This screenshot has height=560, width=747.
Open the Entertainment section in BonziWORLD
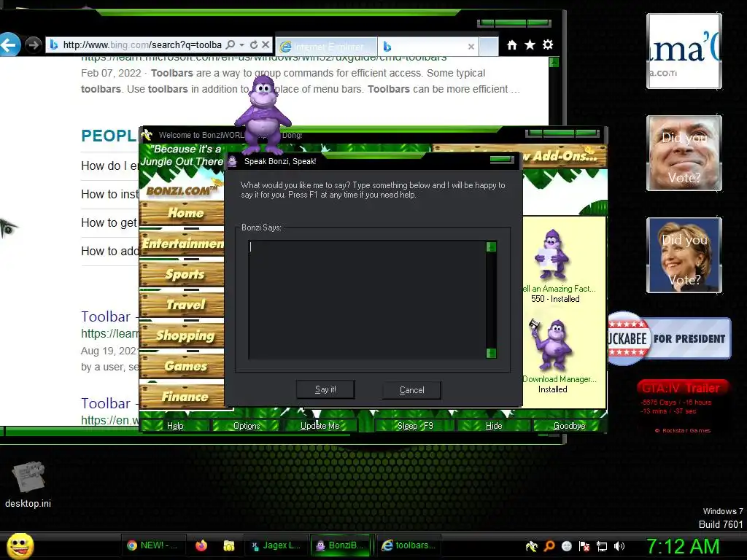coord(182,244)
